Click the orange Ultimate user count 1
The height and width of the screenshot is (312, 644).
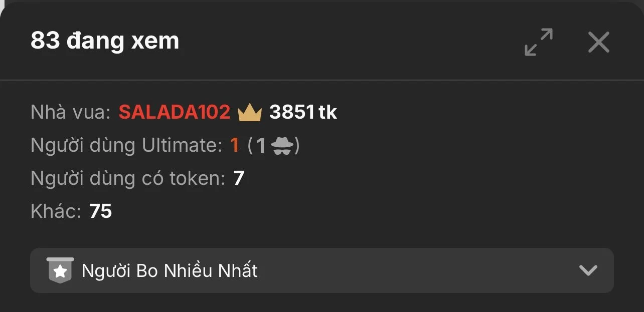click(x=234, y=145)
